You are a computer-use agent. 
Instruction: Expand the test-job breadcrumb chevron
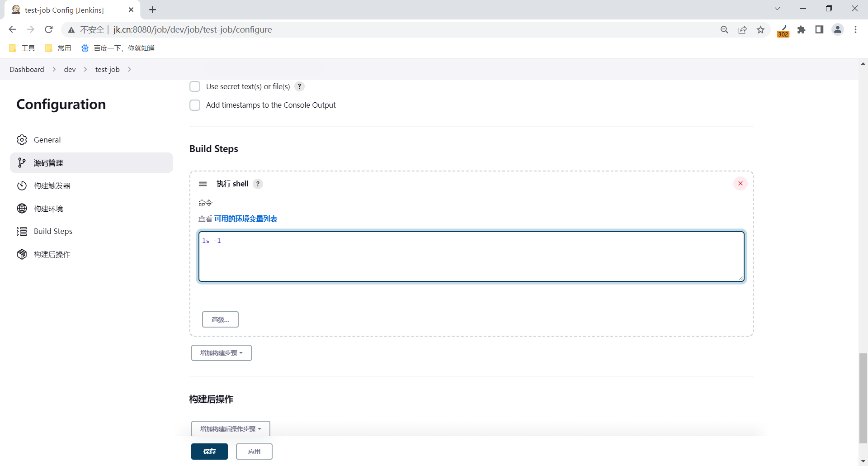[x=129, y=69]
